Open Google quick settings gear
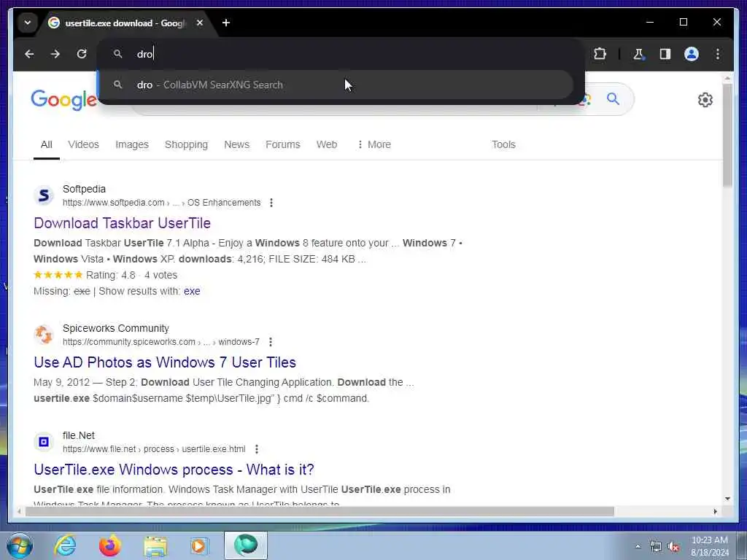The image size is (747, 560). click(x=705, y=100)
